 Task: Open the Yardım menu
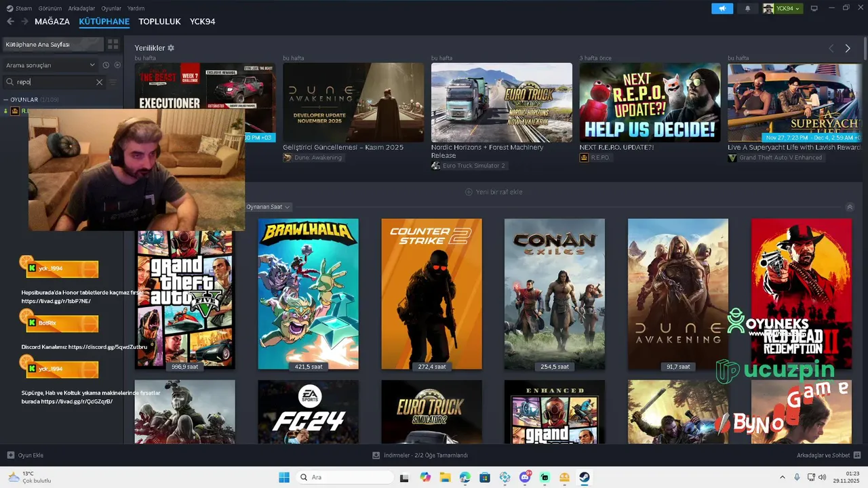tap(136, 8)
